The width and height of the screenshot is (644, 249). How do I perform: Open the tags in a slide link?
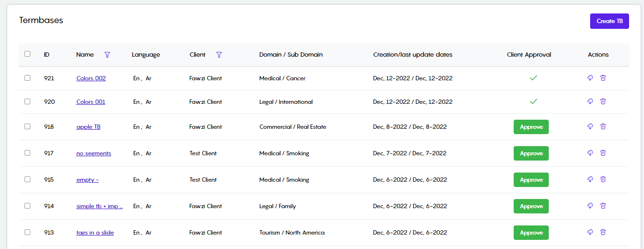tap(95, 233)
